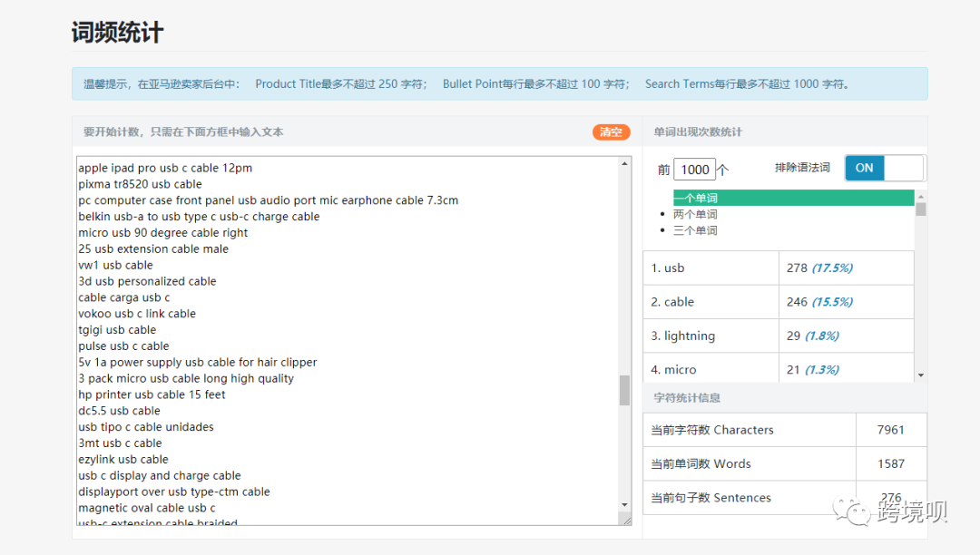Click the Words count value 1587
Image resolution: width=980 pixels, height=555 pixels.
891,463
